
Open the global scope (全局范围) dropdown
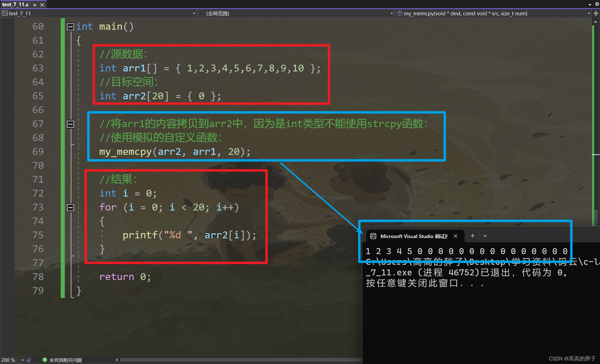point(391,13)
